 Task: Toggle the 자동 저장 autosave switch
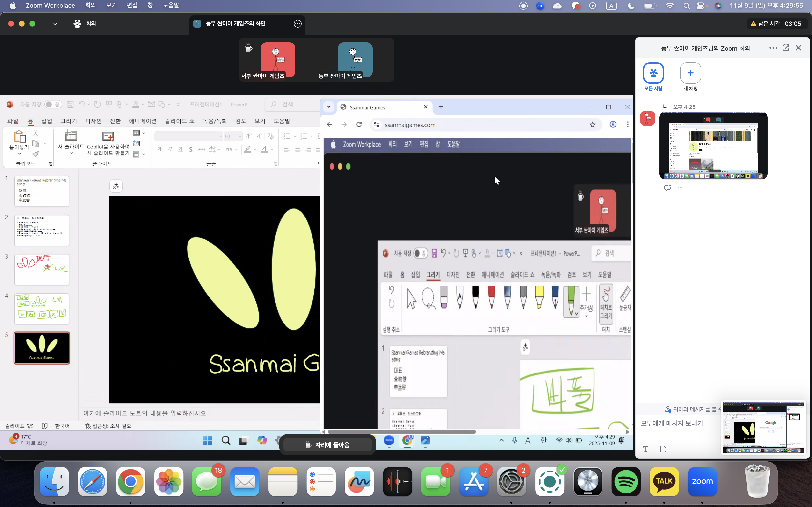click(53, 105)
